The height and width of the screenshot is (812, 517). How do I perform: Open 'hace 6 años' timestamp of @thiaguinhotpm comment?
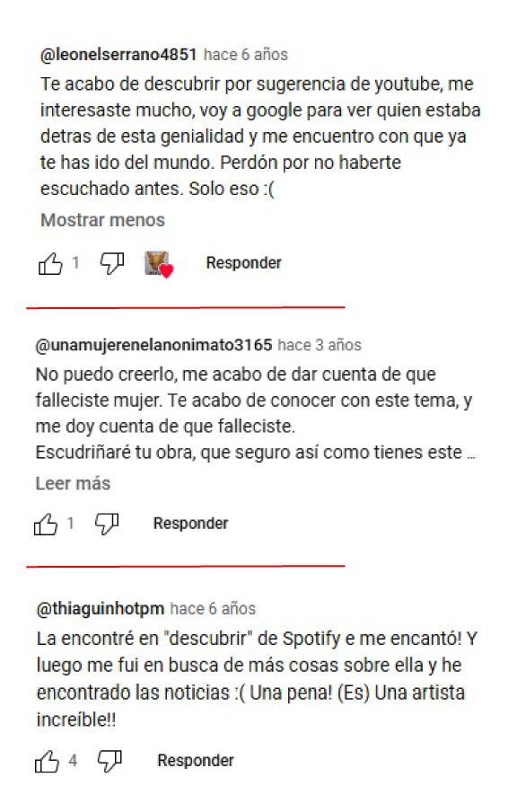(x=213, y=608)
